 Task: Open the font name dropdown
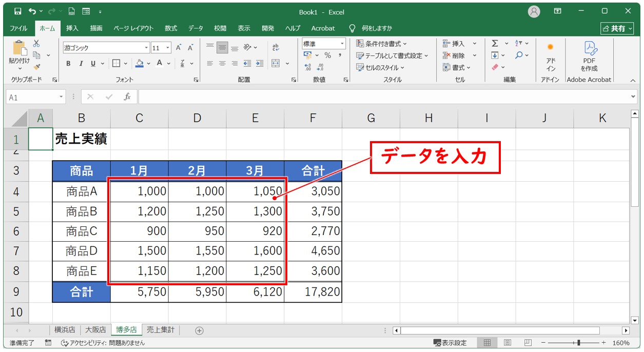coord(147,48)
